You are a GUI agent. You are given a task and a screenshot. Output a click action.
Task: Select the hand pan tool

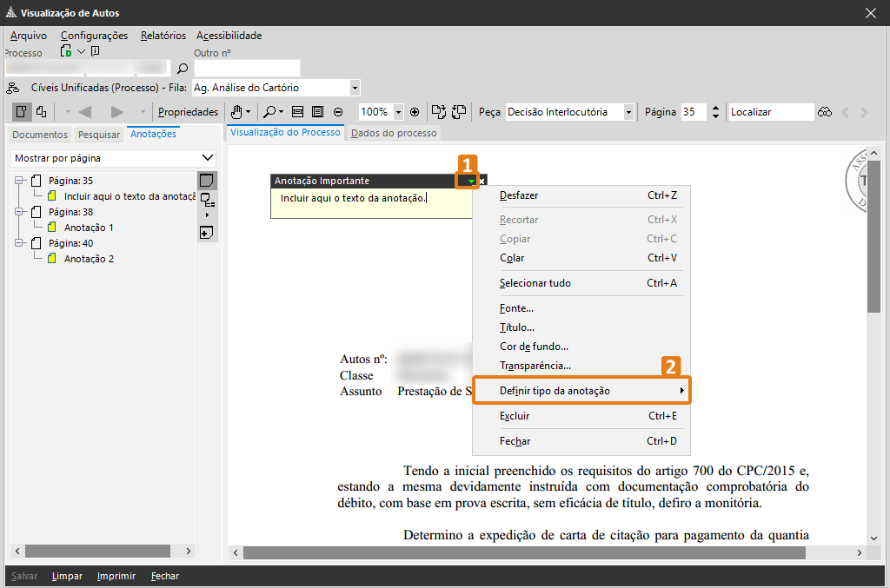pos(236,112)
